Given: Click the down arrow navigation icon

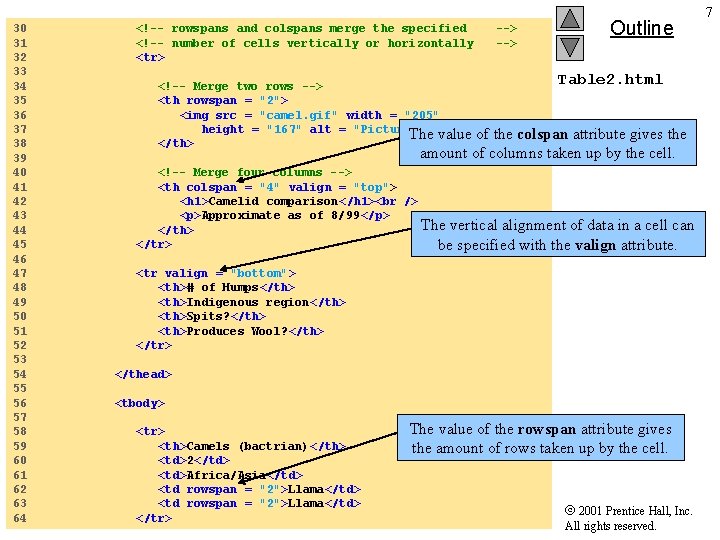Looking at the screenshot, I should pyautogui.click(x=570, y=48).
